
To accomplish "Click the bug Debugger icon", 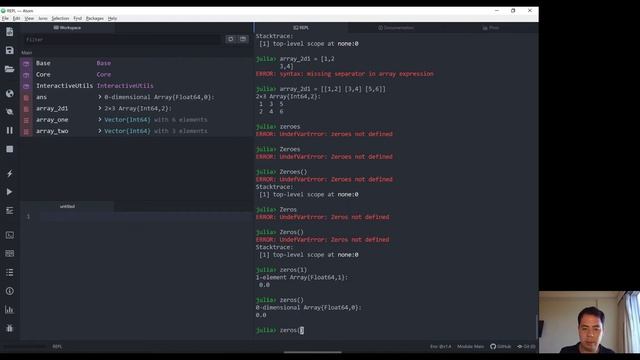I will pos(9,328).
